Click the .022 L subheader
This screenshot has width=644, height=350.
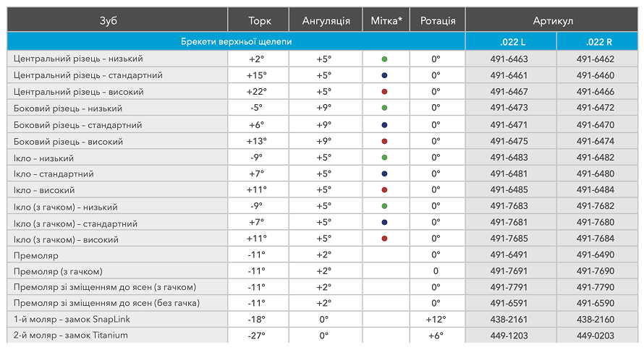click(512, 42)
